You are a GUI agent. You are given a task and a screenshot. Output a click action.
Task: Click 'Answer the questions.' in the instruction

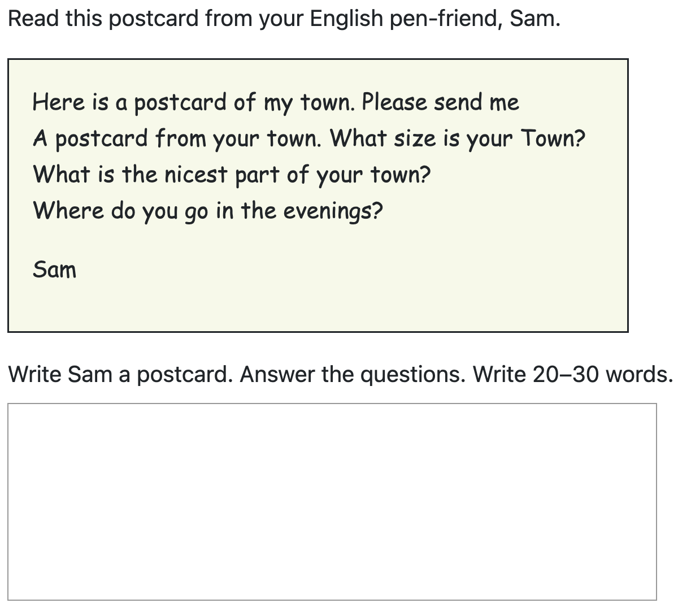(353, 374)
